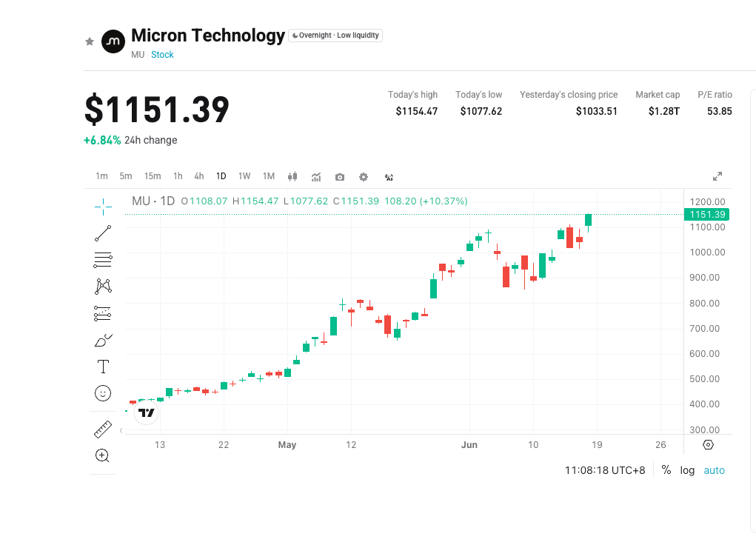756x545 pixels.
Task: Activate the zoom in tool
Action: coord(103,456)
